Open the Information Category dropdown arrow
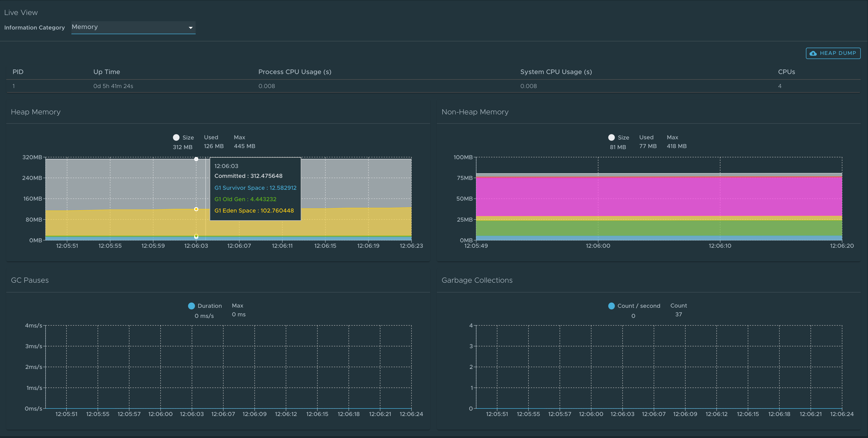 190,28
